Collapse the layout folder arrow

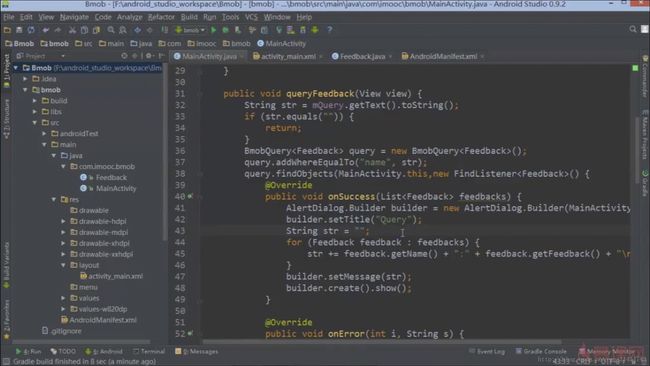pos(63,265)
